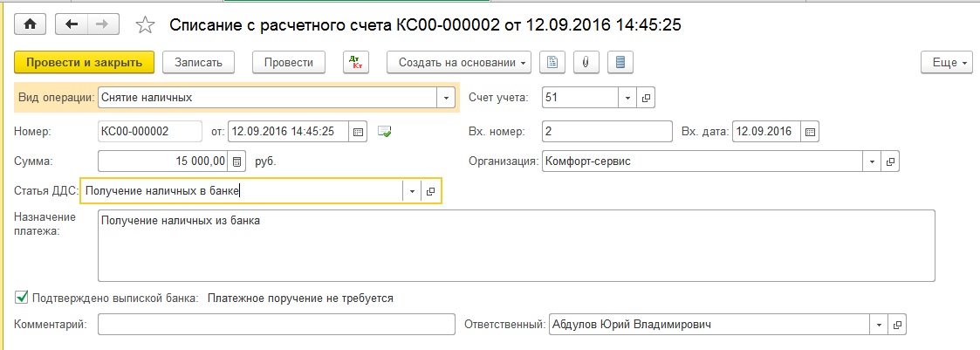
Task: Open attached files via paperclip icon
Action: coord(586,63)
